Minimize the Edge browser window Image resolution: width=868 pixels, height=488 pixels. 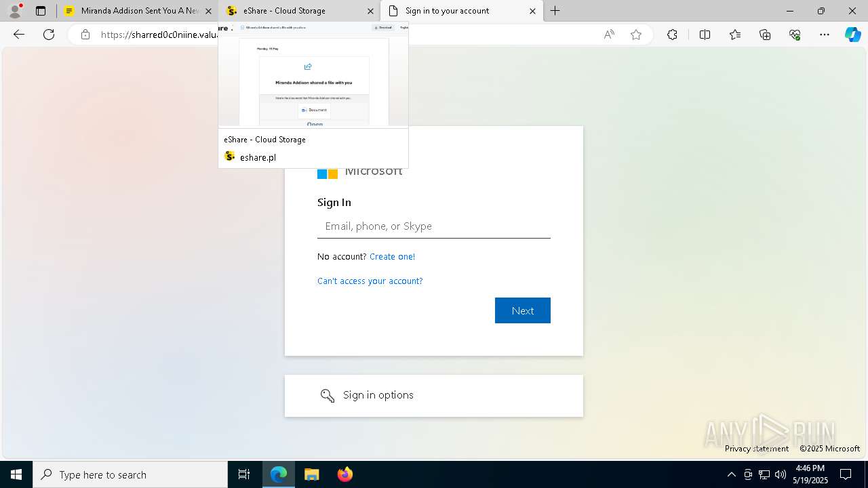click(790, 11)
